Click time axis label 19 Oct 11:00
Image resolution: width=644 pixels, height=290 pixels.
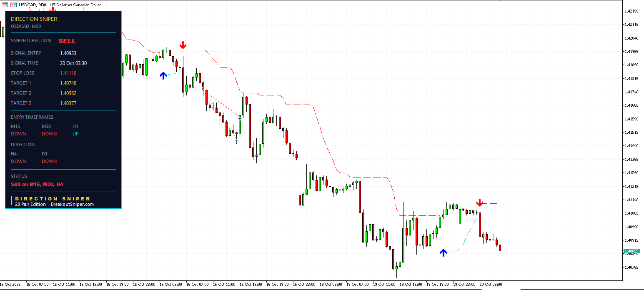[x=384, y=285]
